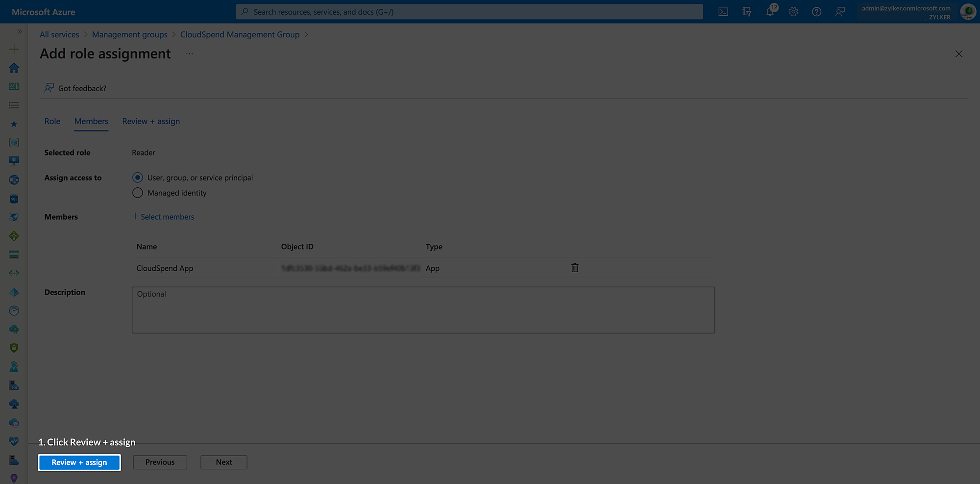Open the ellipsis menu beside Add role assignment
Screen dimensions: 980x484
pos(190,54)
